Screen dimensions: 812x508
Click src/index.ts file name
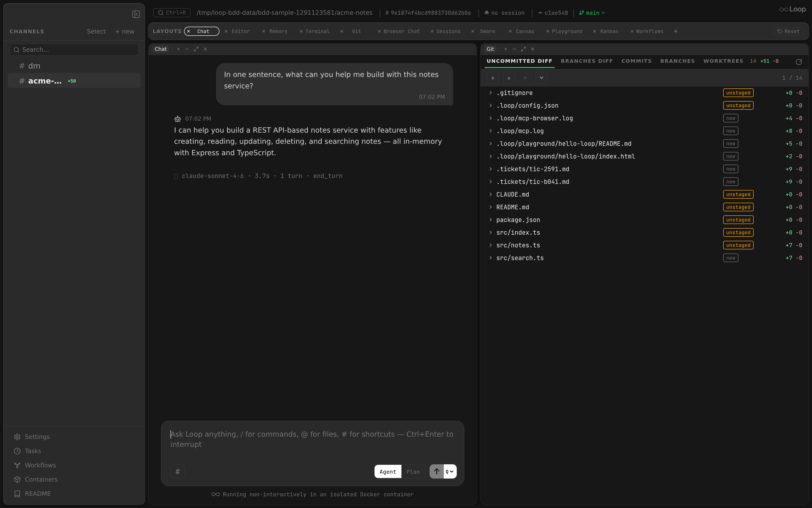click(518, 232)
